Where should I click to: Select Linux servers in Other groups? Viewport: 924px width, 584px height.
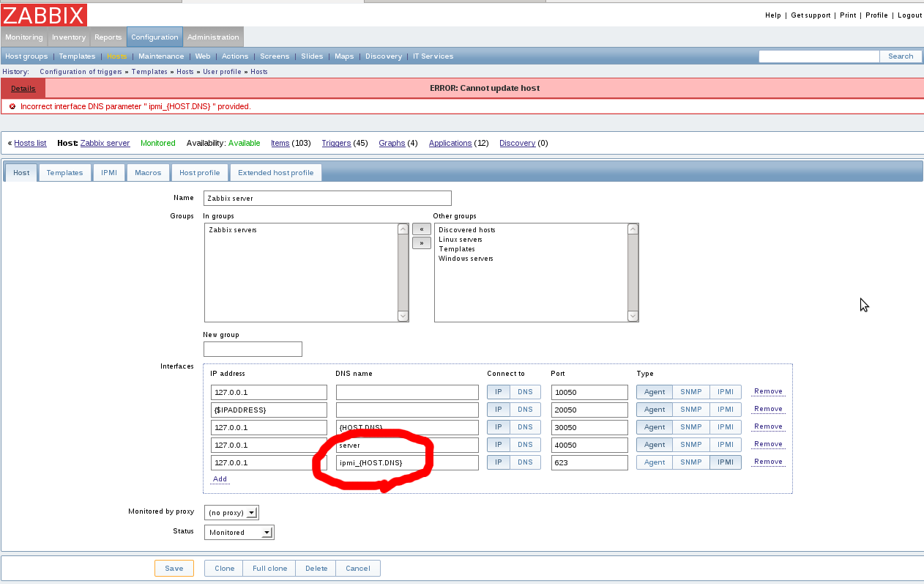pos(461,240)
